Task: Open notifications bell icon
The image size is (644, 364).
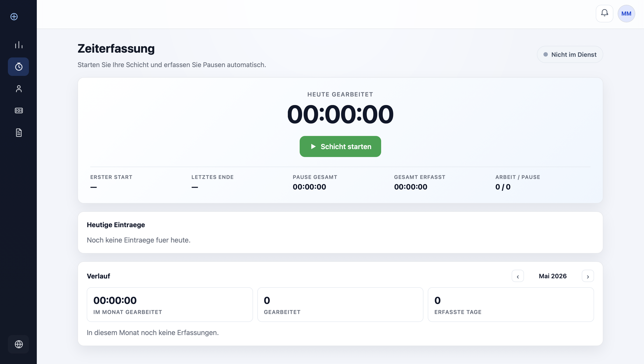Action: point(604,14)
